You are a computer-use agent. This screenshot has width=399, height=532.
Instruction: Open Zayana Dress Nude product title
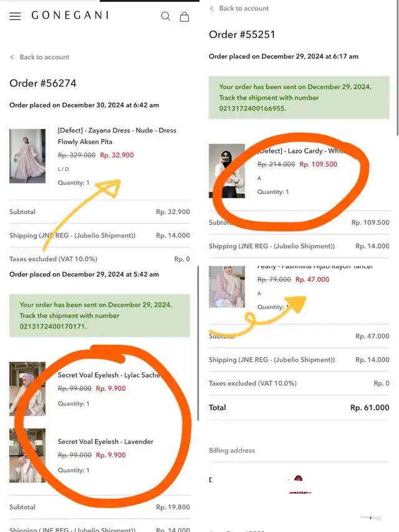117,136
